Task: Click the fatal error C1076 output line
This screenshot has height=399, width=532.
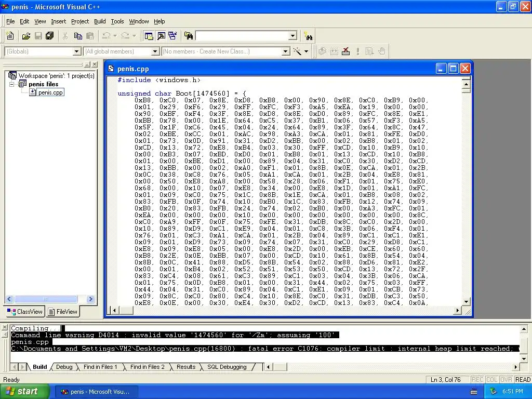Action: (265, 349)
